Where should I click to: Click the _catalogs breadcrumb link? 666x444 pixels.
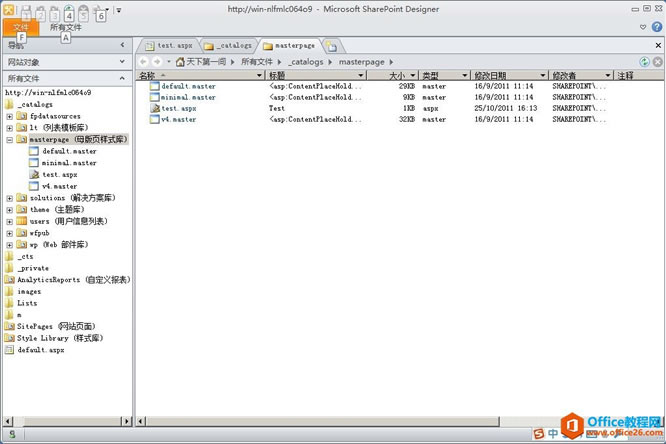click(x=306, y=62)
